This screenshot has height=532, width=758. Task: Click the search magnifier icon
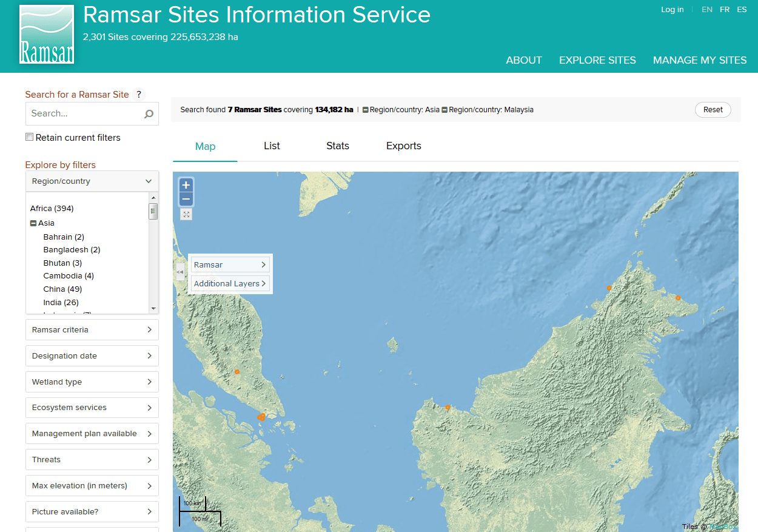(149, 114)
